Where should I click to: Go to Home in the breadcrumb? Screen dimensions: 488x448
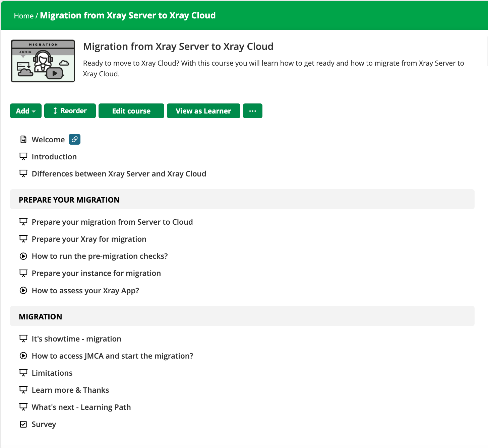click(23, 16)
